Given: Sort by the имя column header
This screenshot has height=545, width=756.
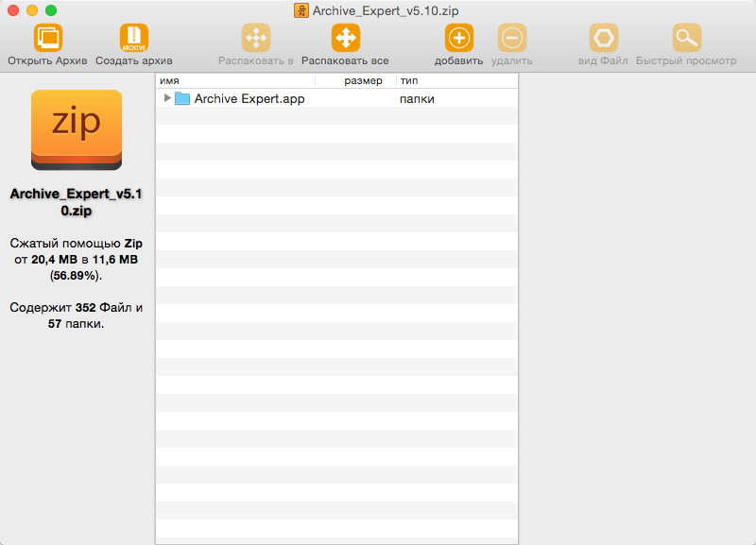Looking at the screenshot, I should (x=235, y=80).
